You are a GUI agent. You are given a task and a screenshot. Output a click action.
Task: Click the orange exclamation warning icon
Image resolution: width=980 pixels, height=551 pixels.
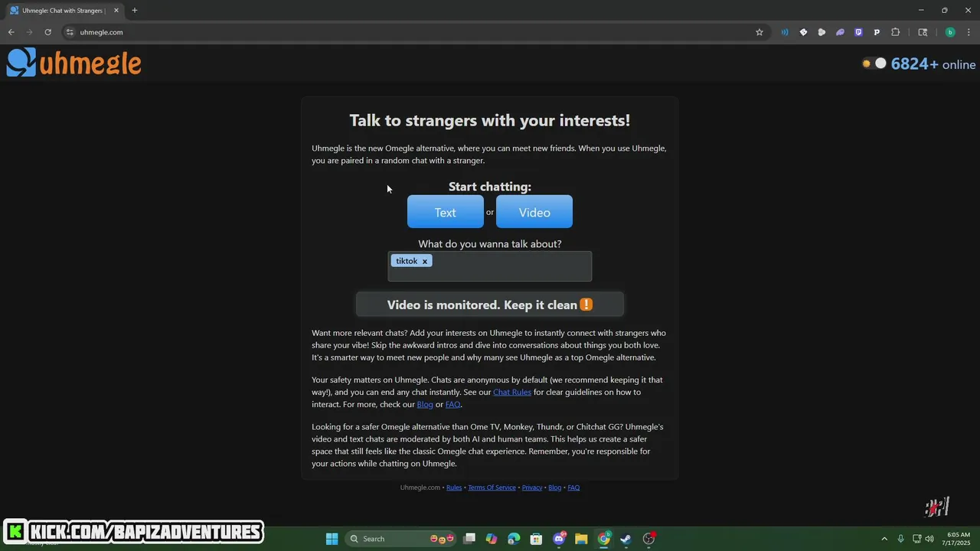tap(586, 305)
